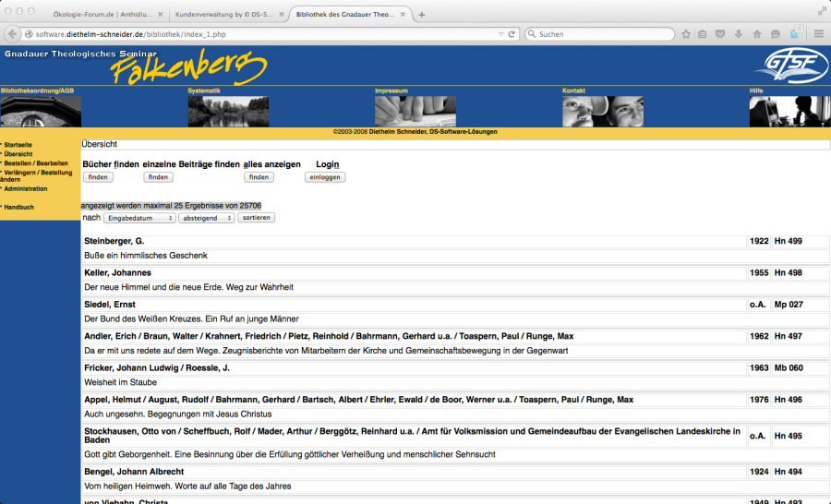Open the Systematik river thumbnail
This screenshot has width=831, height=504.
pos(228,112)
